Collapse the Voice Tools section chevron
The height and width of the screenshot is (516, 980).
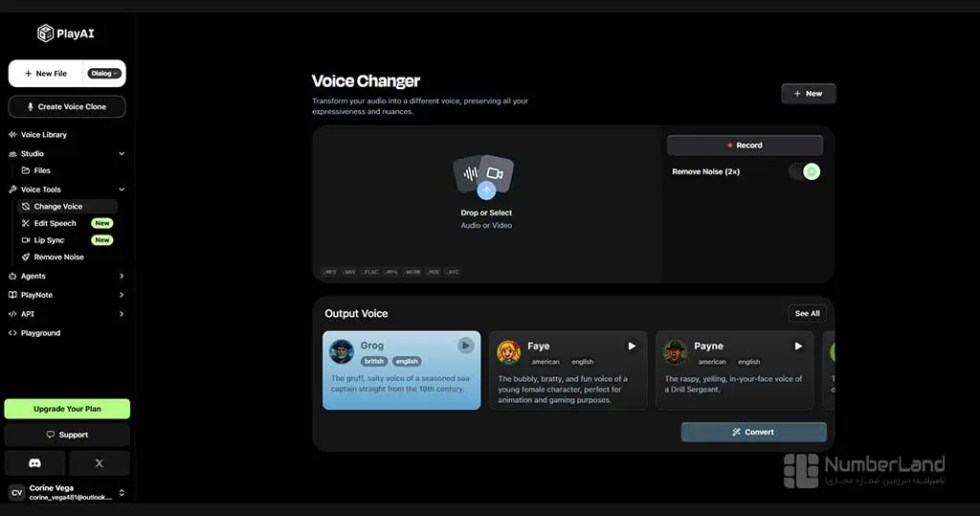[x=122, y=190]
